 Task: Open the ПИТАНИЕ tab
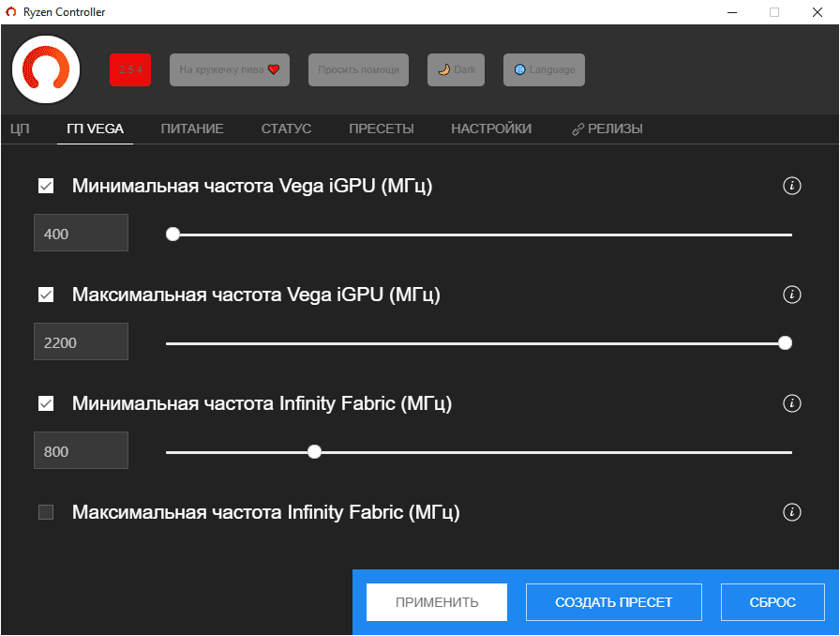tap(192, 129)
